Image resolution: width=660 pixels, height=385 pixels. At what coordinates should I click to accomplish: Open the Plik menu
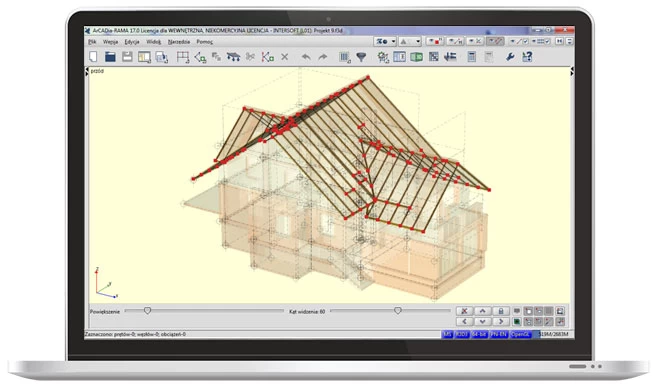[x=92, y=42]
